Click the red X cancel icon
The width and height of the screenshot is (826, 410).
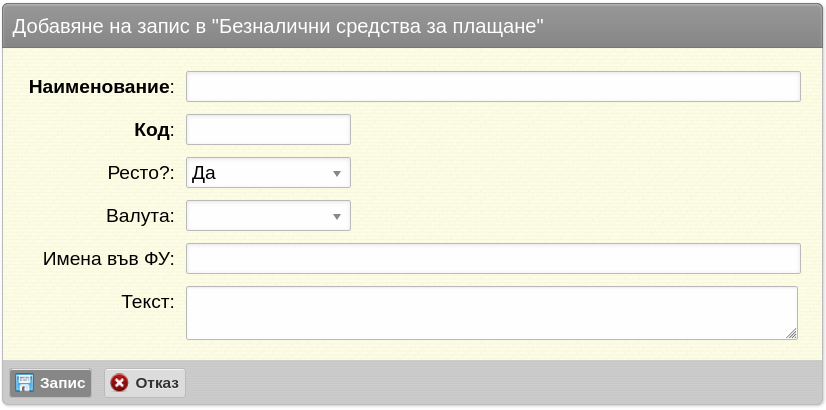120,383
